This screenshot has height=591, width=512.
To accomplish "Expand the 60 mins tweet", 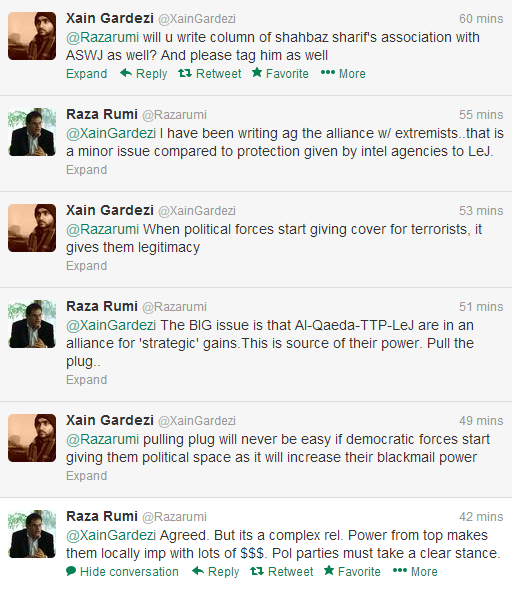I will point(87,73).
